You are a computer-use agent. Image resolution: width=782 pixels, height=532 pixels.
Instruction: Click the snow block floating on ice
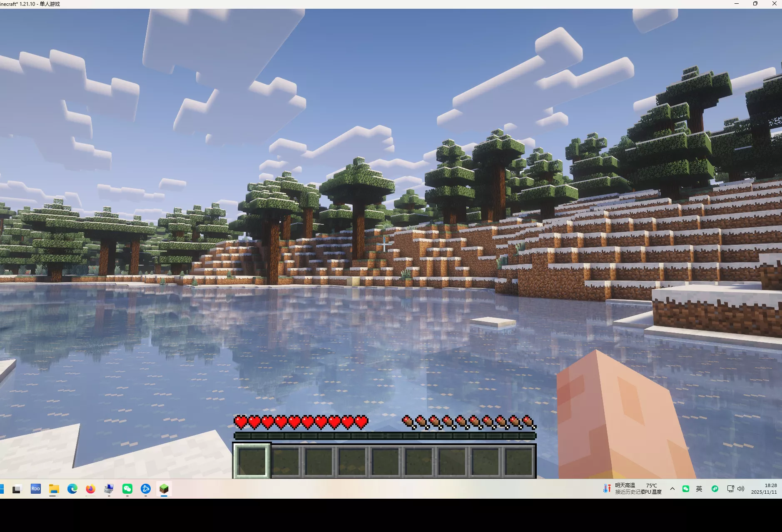[493, 322]
